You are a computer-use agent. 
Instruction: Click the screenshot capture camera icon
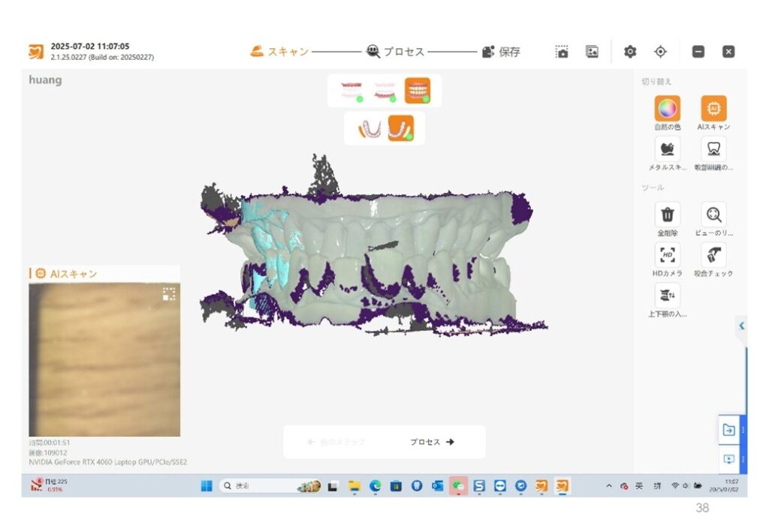pyautogui.click(x=562, y=52)
